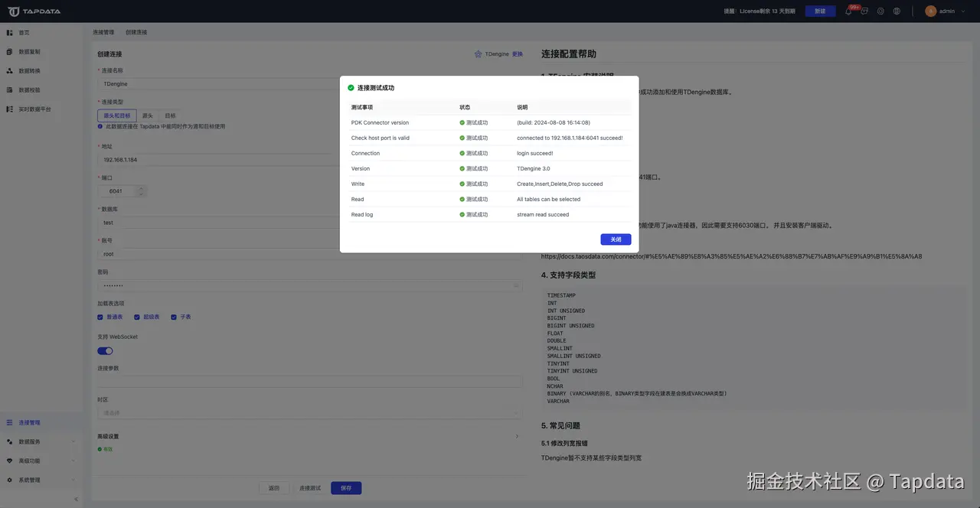
Task: Click the 新建 button in header
Action: (x=820, y=11)
